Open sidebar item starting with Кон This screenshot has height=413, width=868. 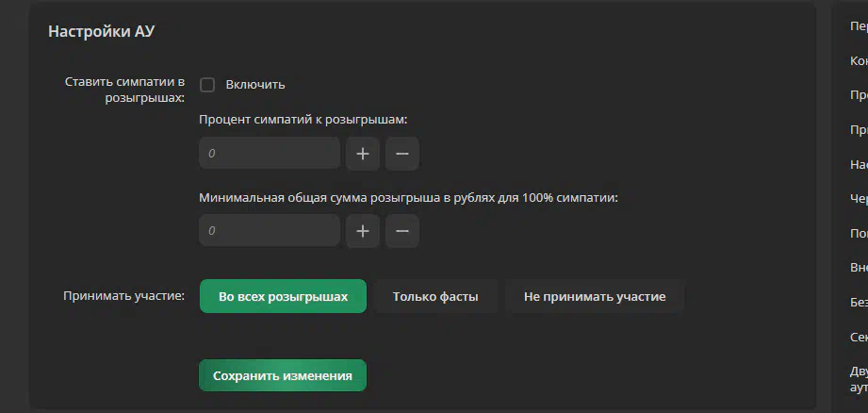pyautogui.click(x=859, y=61)
